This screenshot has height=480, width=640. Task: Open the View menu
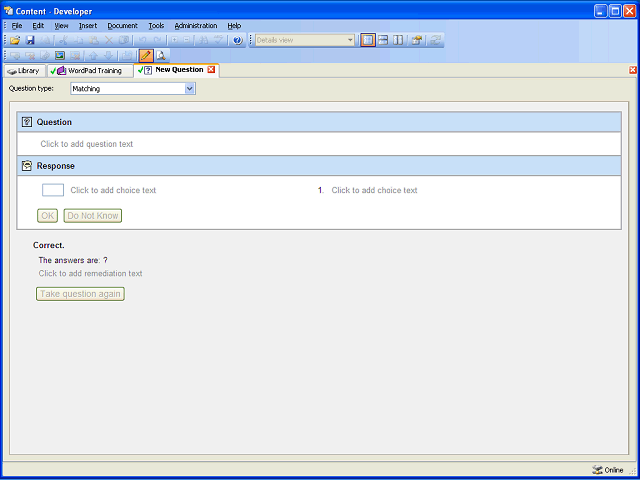61,26
